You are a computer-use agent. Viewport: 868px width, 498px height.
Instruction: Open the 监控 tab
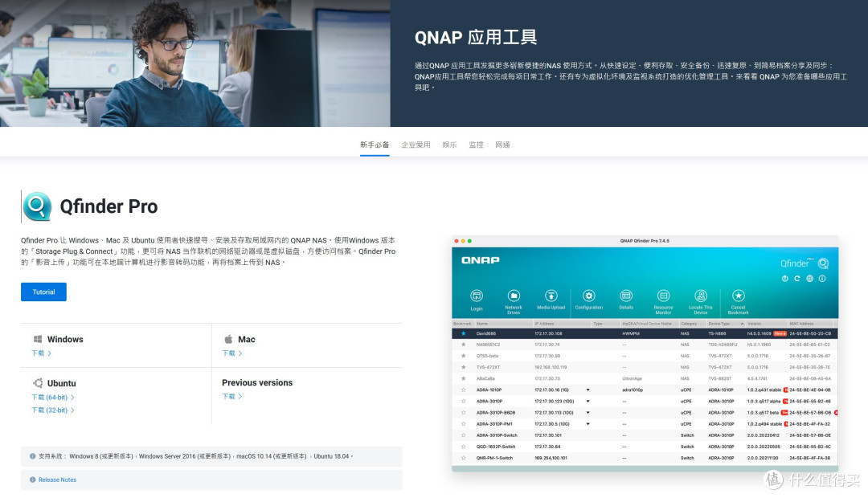point(476,145)
